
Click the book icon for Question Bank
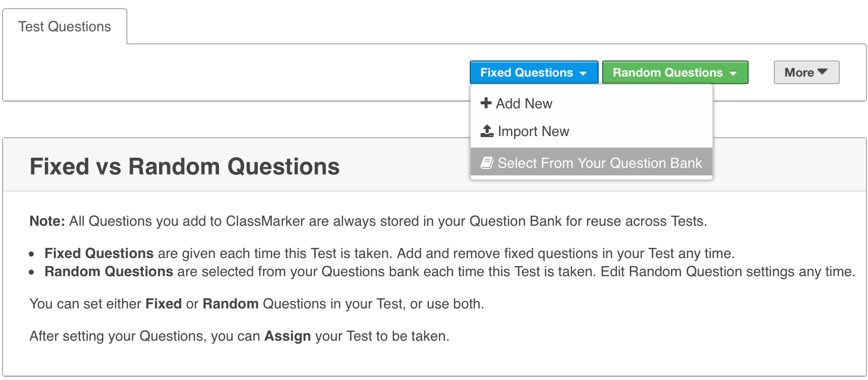[x=487, y=163]
